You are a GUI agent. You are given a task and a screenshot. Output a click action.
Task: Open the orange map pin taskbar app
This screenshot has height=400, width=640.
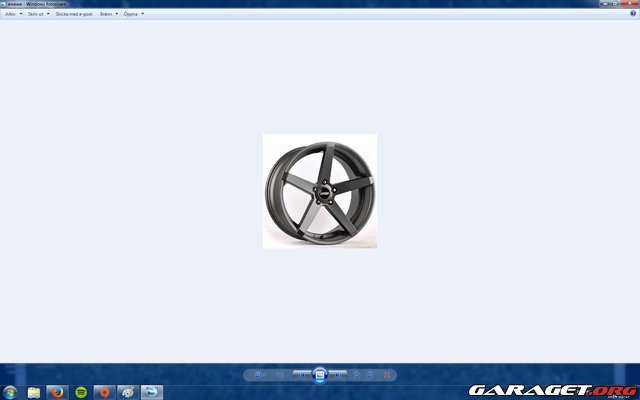tap(104, 393)
